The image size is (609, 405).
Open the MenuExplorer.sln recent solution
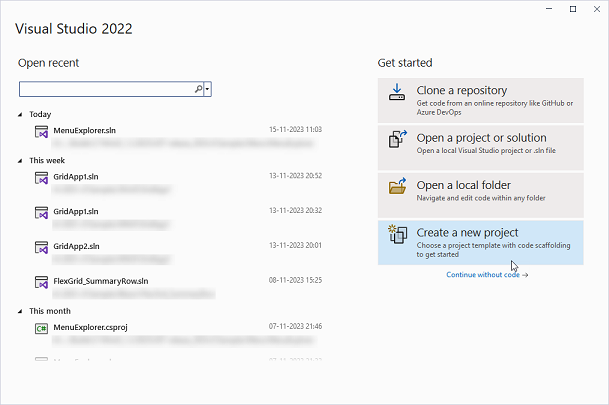click(84, 130)
